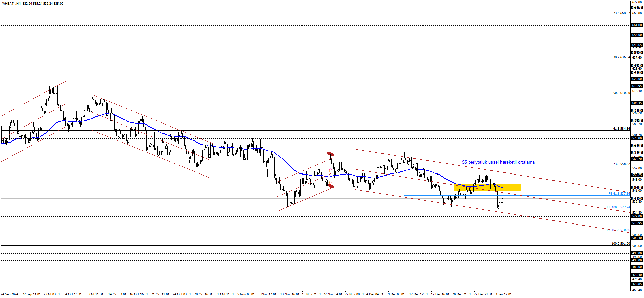Click the '55 periyotluk üssel hareketli ortalama' annotation

[498, 162]
